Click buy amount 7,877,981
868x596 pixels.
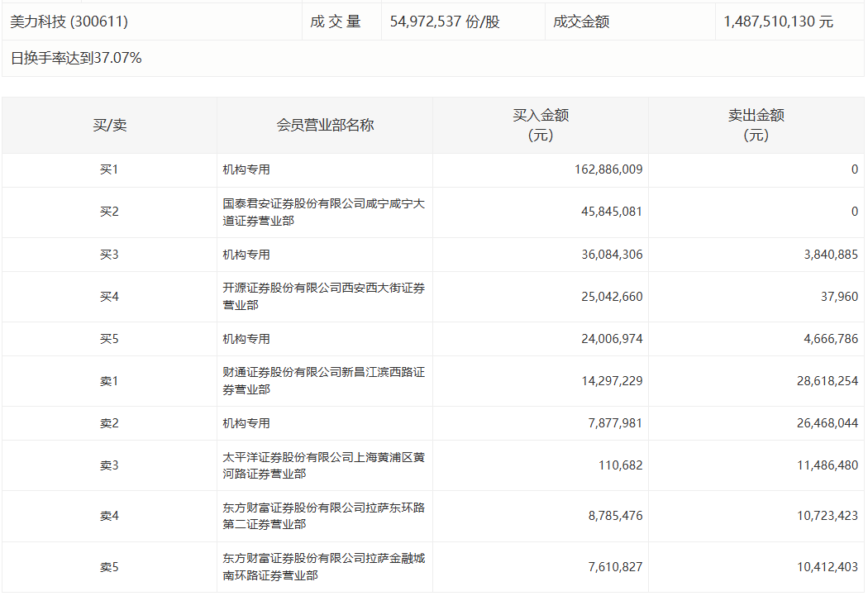615,423
